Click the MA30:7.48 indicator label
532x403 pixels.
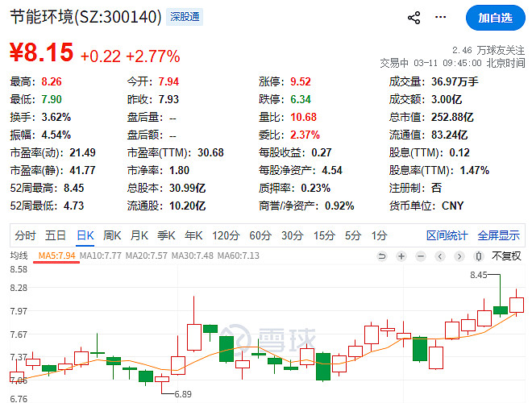193,256
